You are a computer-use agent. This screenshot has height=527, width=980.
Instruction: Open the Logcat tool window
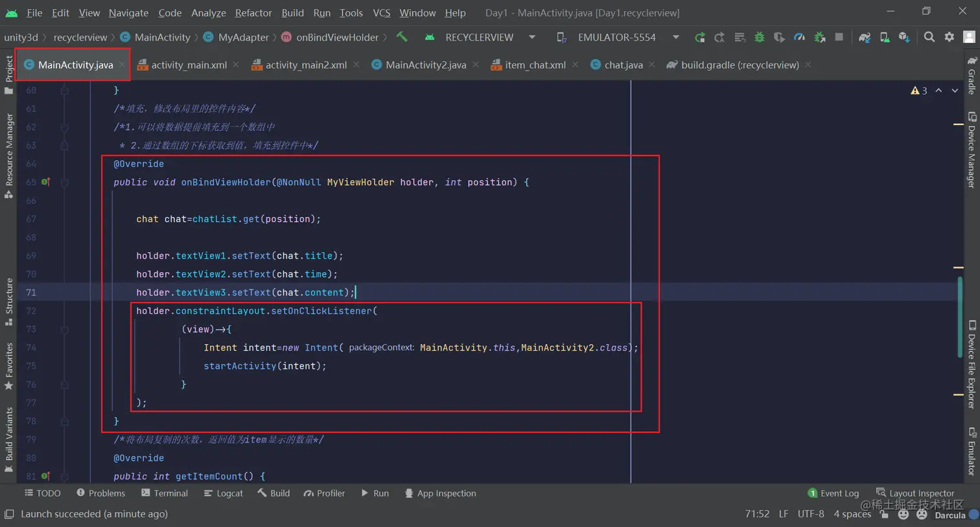(x=224, y=493)
